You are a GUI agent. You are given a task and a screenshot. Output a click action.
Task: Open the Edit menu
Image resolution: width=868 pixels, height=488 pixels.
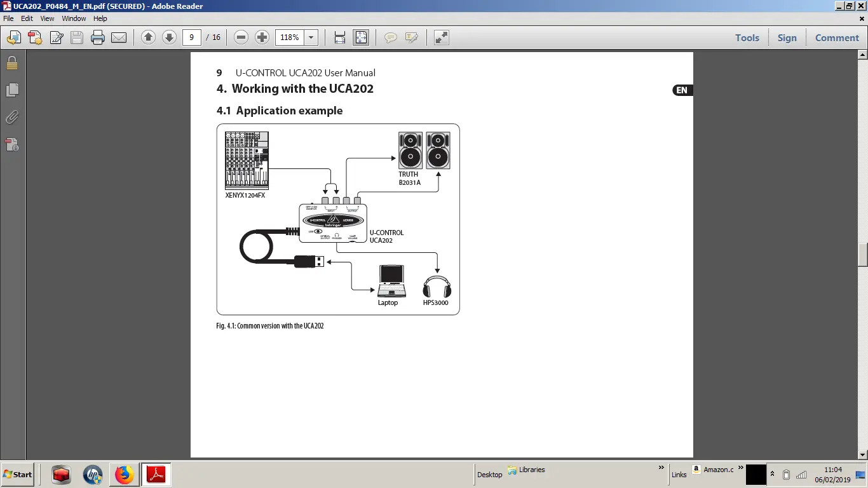[x=27, y=18]
